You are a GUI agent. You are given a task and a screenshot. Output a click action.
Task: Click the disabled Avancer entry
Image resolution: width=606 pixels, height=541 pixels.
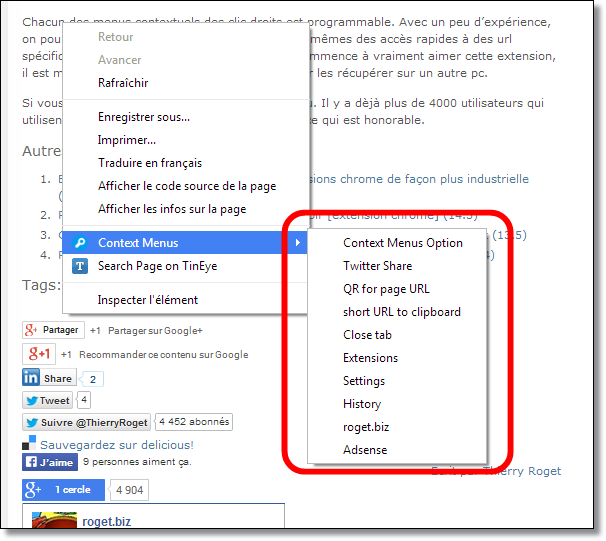coord(186,60)
